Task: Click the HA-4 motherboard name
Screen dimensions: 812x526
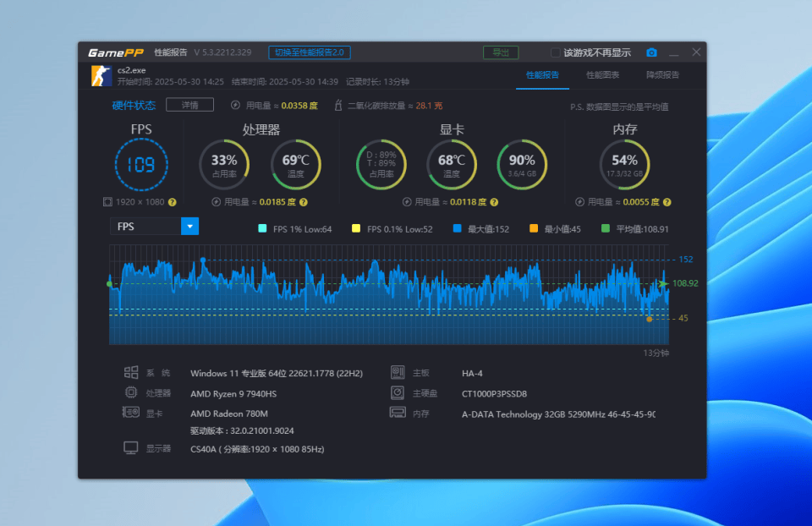Action: [472, 373]
